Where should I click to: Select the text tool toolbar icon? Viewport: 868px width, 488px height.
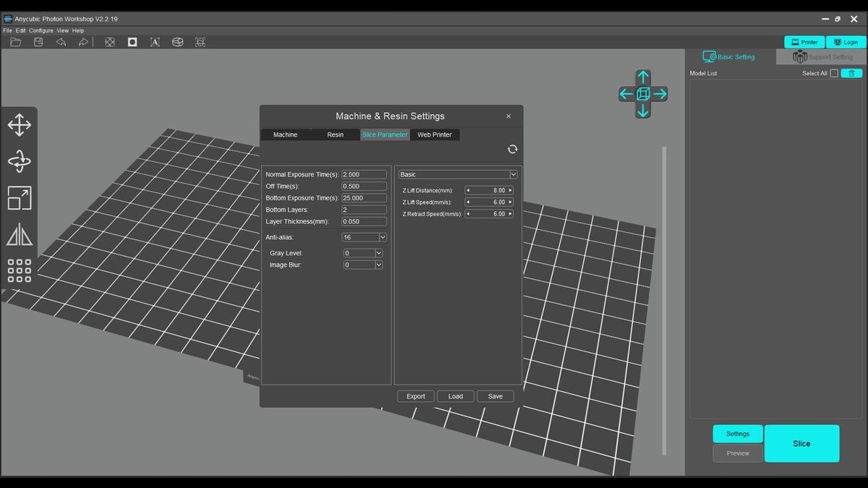click(155, 42)
